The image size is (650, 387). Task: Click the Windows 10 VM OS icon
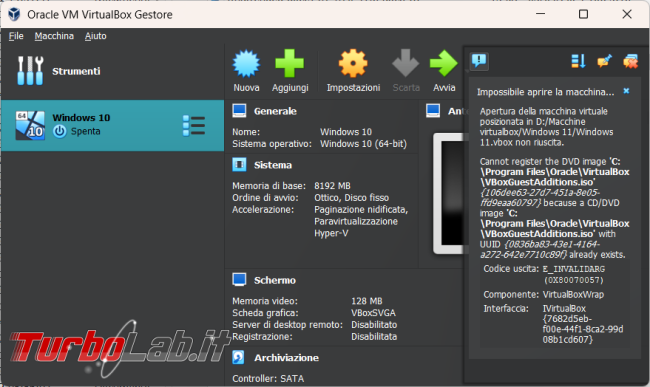click(30, 125)
